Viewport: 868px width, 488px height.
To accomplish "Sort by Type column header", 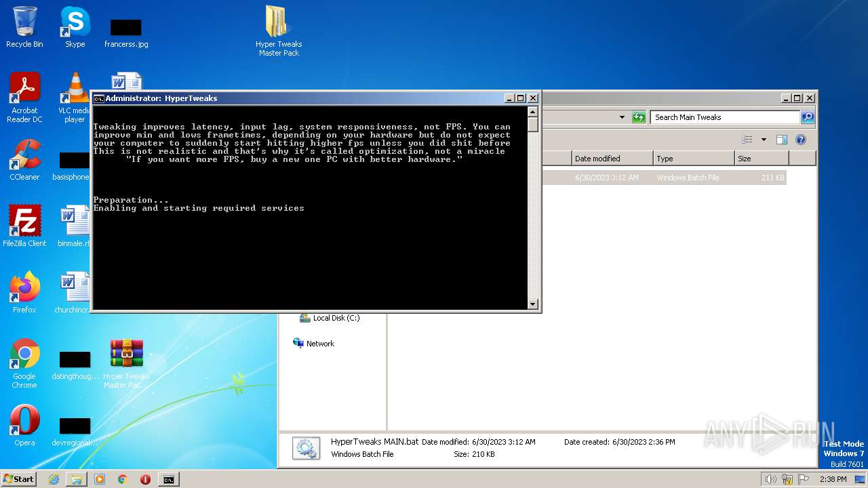I will click(694, 159).
